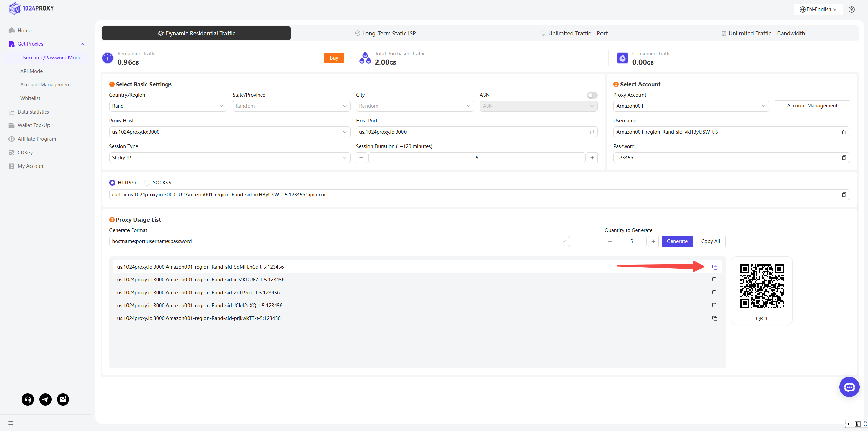Image resolution: width=868 pixels, height=431 pixels.
Task: Copy the Username field value
Action: 844,132
